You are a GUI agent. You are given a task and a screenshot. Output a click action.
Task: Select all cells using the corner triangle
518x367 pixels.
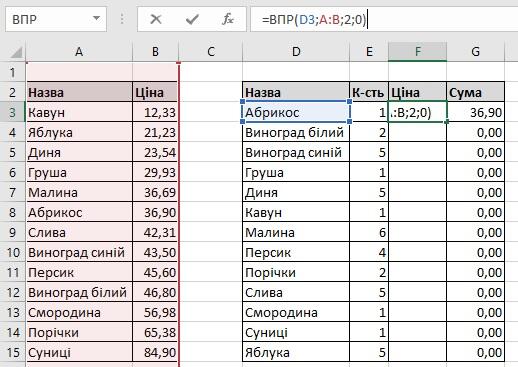[16, 53]
